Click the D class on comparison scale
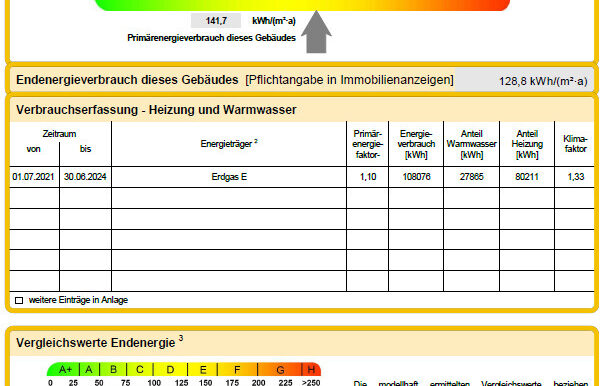Viewport: 606px width, 386px height. click(x=170, y=370)
